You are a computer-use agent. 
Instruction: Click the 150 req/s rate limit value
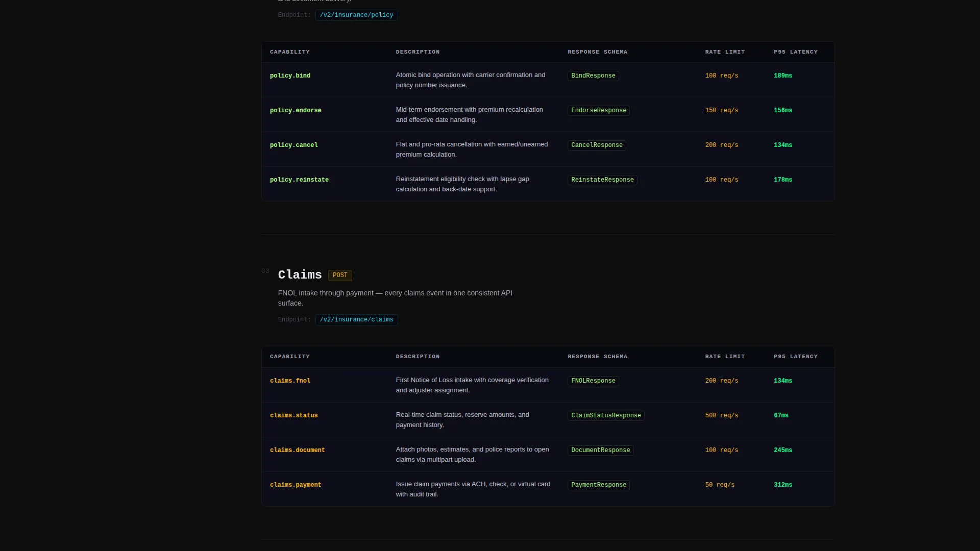click(x=722, y=111)
